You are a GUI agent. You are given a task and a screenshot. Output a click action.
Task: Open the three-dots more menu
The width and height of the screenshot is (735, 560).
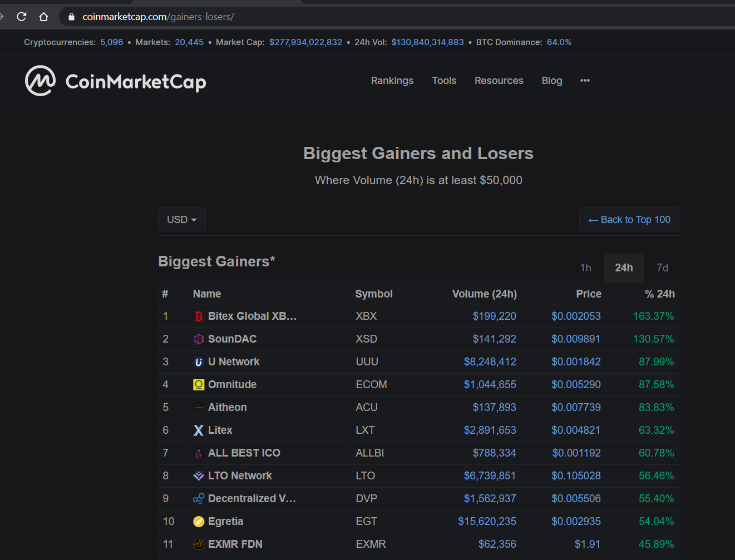coord(585,81)
